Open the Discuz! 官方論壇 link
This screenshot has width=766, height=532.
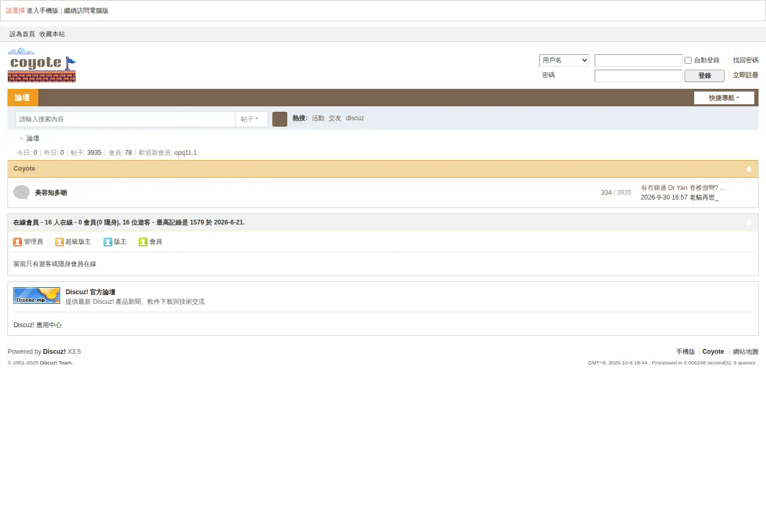pos(90,292)
